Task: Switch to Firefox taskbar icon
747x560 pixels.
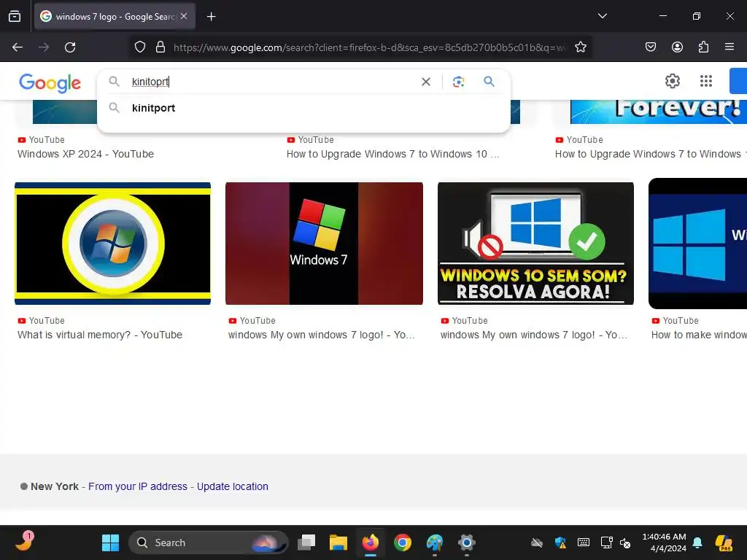Action: pyautogui.click(x=370, y=542)
